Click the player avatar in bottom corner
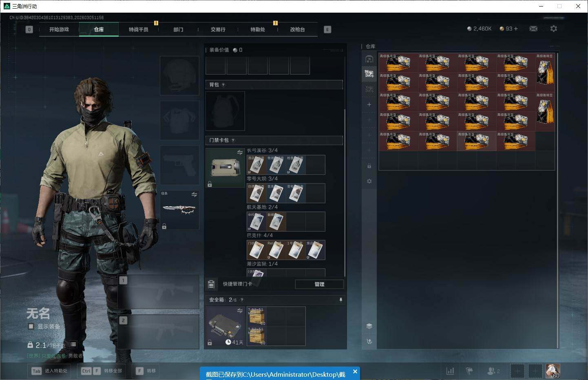588x380 pixels. (553, 371)
